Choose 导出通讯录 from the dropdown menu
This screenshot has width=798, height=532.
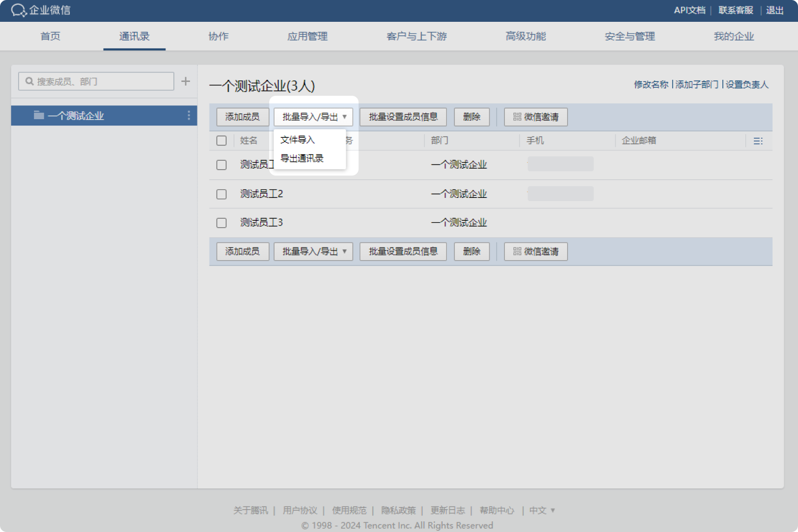point(302,159)
